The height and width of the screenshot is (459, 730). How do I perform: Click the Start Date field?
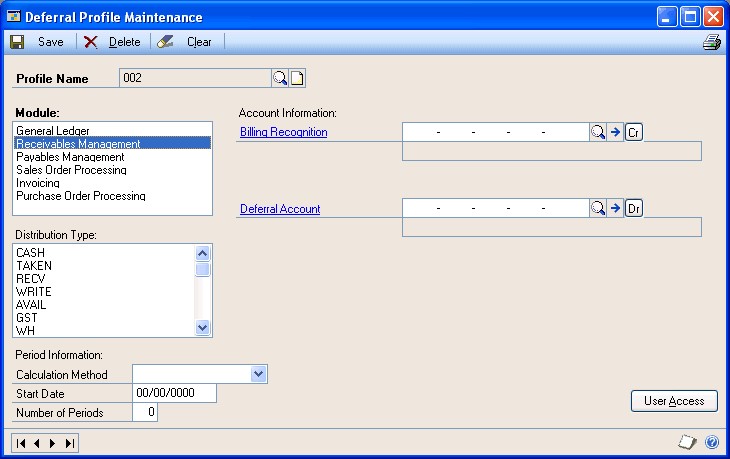[x=175, y=393]
